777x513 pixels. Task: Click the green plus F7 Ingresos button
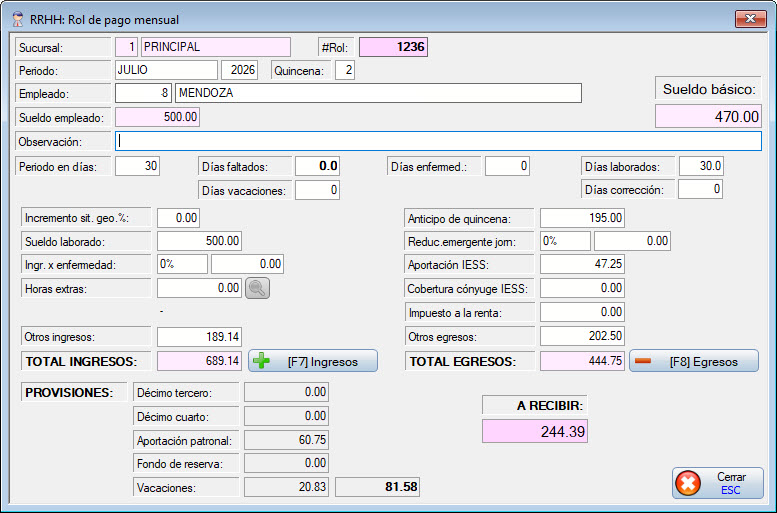coord(313,361)
